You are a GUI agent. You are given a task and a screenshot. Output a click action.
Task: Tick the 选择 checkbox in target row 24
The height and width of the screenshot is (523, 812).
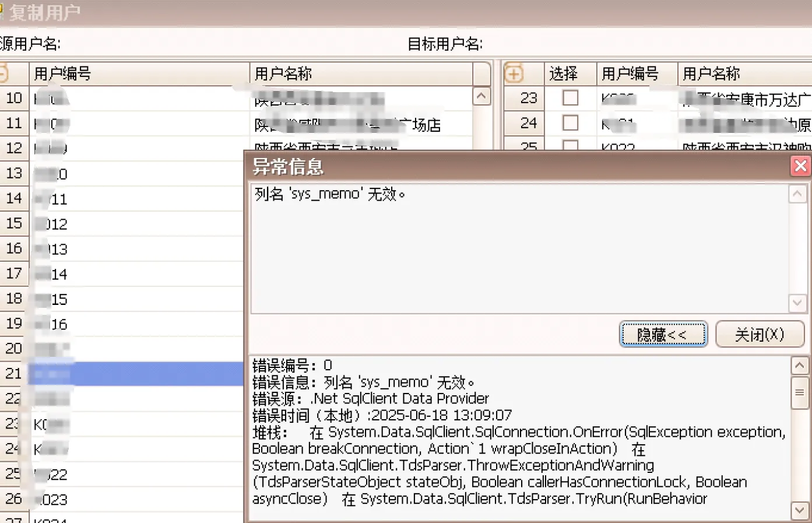click(570, 123)
